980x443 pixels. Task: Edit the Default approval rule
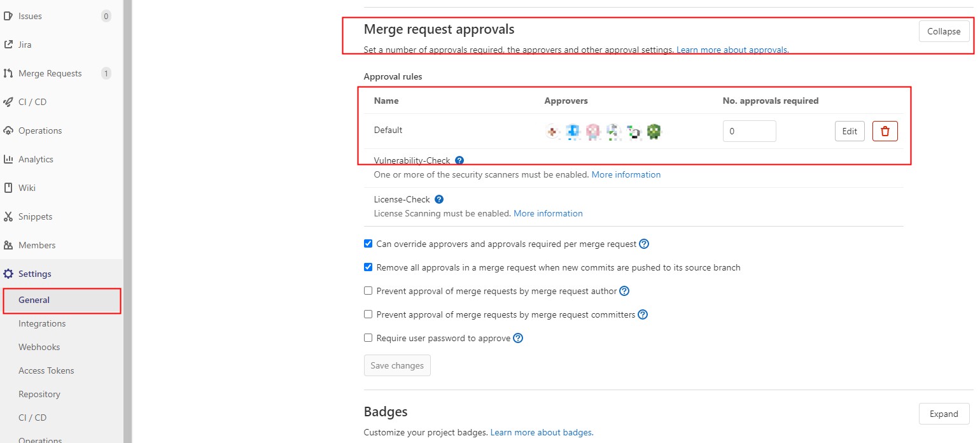pos(850,131)
